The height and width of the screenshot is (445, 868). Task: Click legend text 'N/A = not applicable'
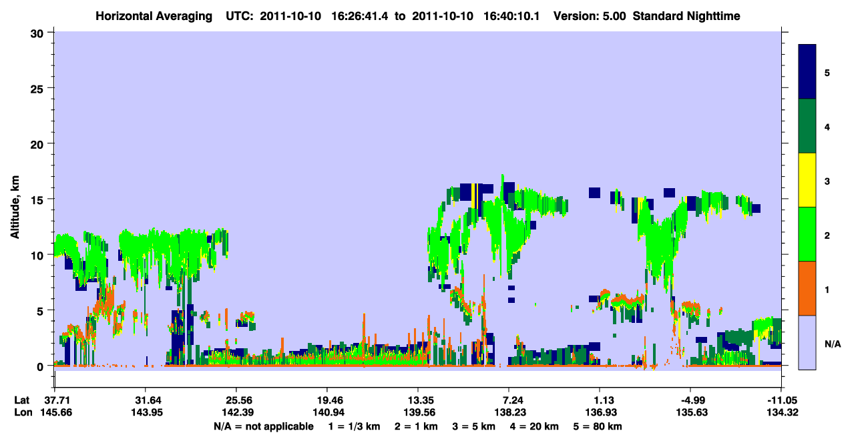pos(263,426)
